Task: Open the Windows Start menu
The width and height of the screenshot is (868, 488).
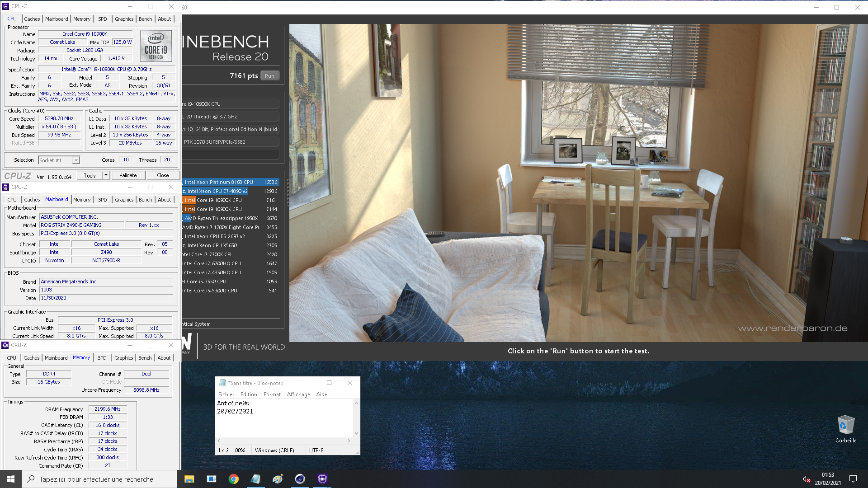Action: point(11,479)
